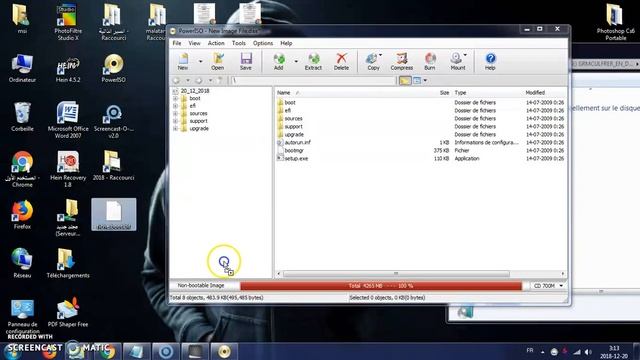Click the path address field
Viewport: 640px width, 360px height.
click(313, 80)
